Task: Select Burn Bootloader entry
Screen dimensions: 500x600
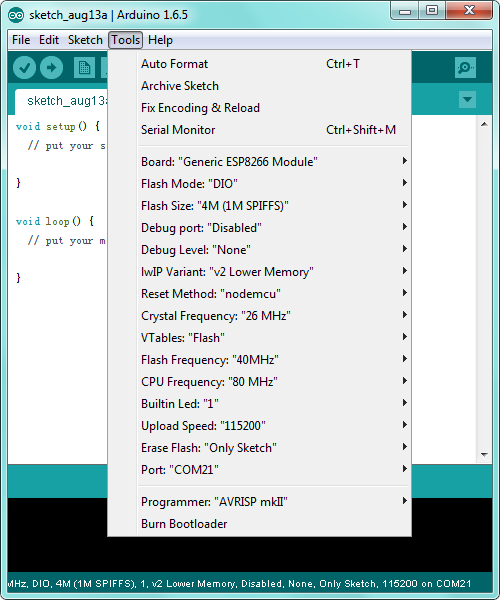Action: pos(259,523)
